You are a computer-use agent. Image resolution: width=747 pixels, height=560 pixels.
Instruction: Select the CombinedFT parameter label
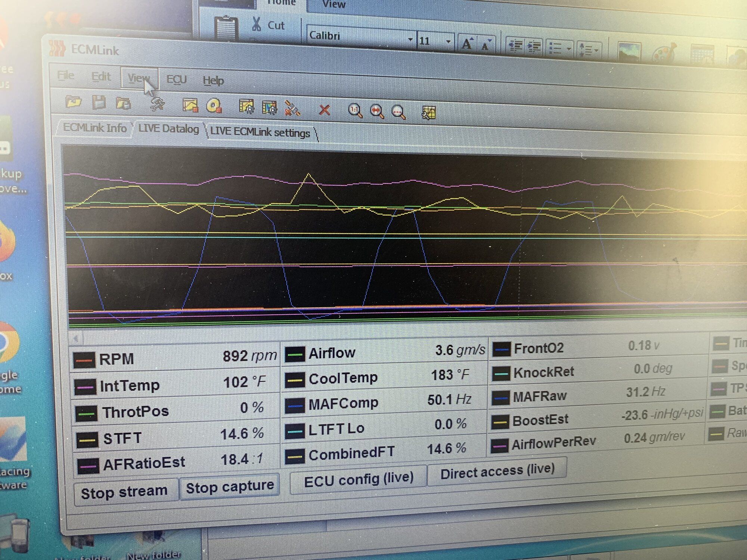[x=351, y=454]
